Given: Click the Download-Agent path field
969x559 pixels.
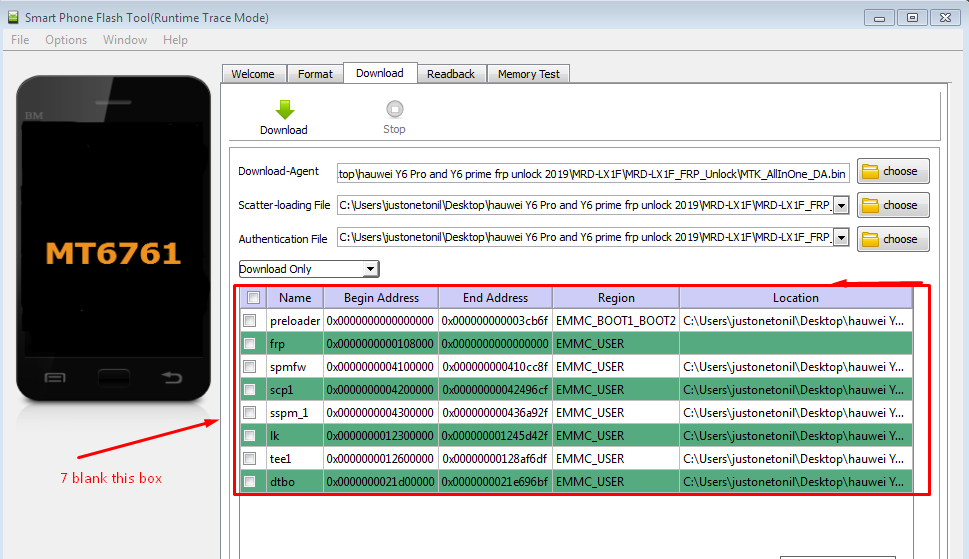Looking at the screenshot, I should pos(593,174).
